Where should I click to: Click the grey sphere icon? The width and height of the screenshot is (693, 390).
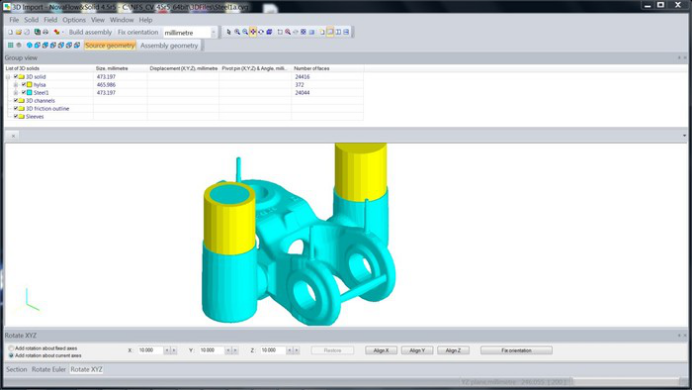(19, 45)
